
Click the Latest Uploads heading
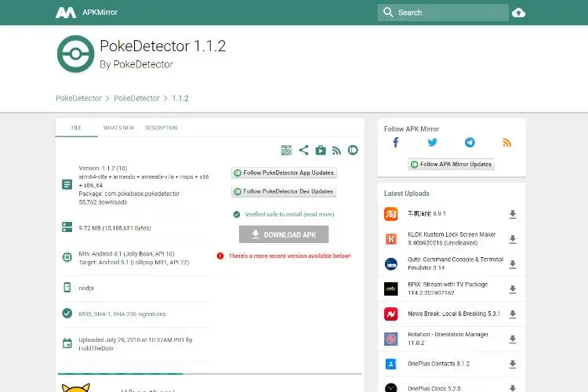(x=406, y=194)
